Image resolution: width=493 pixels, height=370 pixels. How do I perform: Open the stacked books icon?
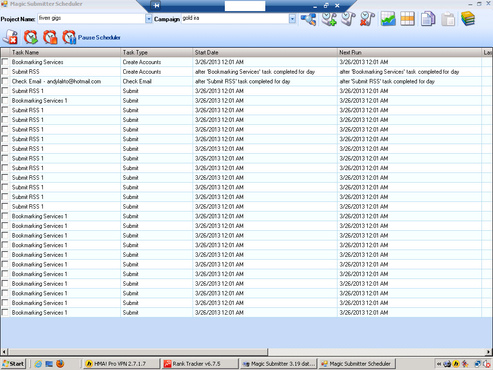coord(468,19)
